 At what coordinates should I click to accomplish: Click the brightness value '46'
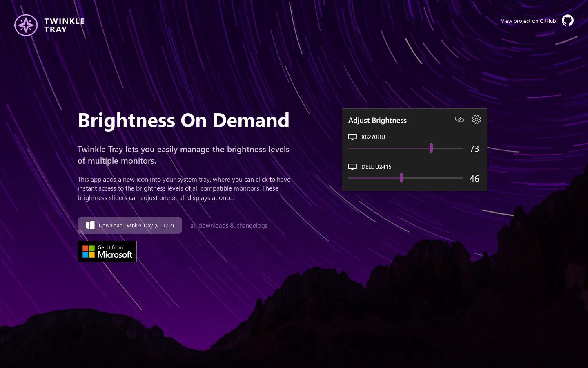(474, 179)
